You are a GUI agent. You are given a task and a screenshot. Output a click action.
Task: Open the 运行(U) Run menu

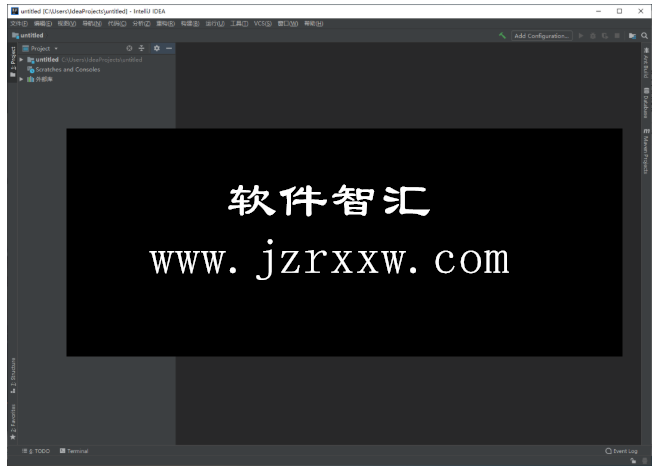pyautogui.click(x=215, y=24)
